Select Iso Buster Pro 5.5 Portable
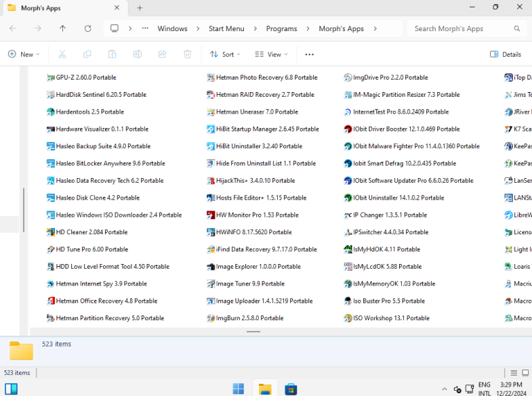Viewport: 532px width, 396px height. (384, 301)
